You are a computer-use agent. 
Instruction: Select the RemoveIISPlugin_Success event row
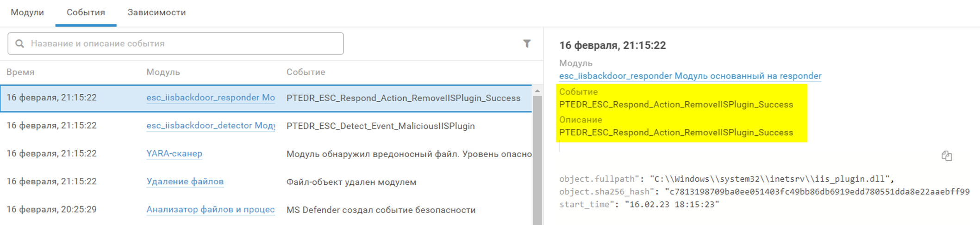[403, 98]
